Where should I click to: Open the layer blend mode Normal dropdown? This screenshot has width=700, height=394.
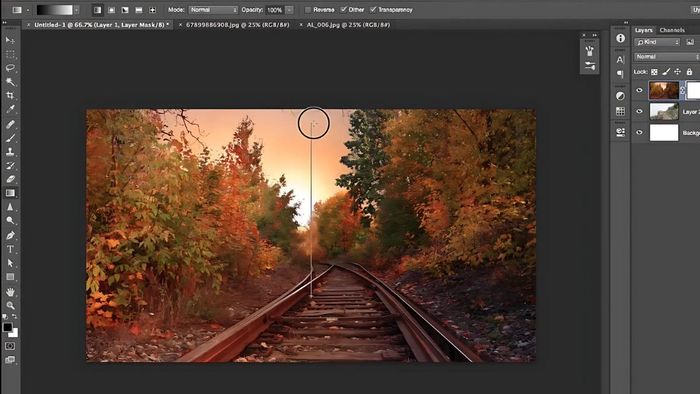pyautogui.click(x=667, y=57)
